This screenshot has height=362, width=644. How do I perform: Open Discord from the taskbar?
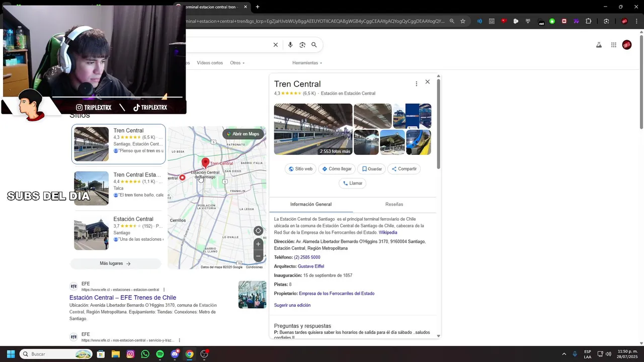pyautogui.click(x=175, y=354)
